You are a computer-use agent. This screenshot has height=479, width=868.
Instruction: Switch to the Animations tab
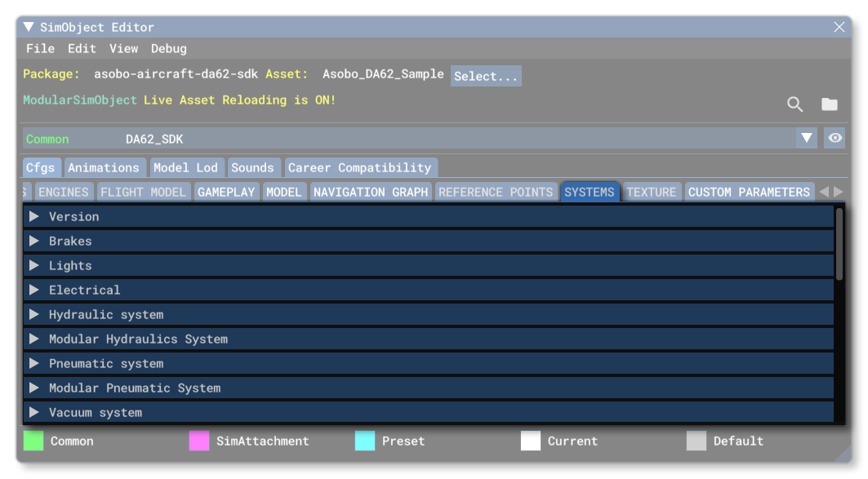pyautogui.click(x=105, y=166)
